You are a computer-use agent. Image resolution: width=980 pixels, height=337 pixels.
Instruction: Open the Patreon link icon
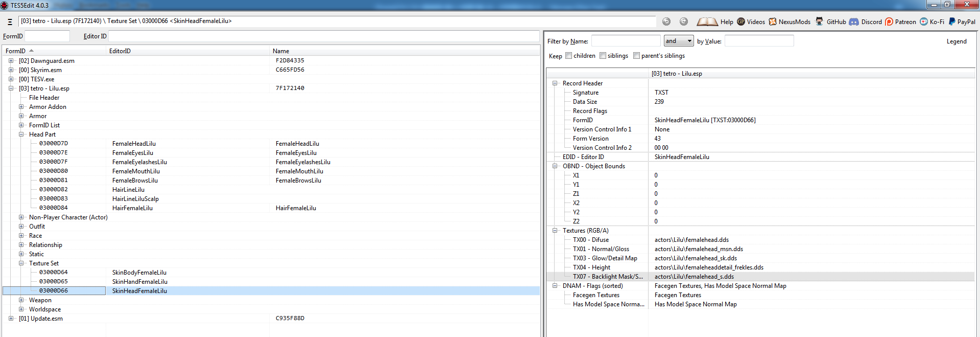tap(889, 21)
